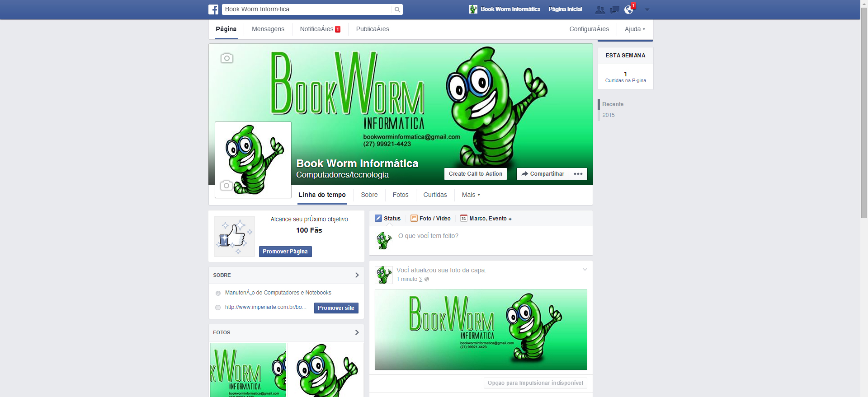Click public globe icon next to 1 minuto

[427, 279]
